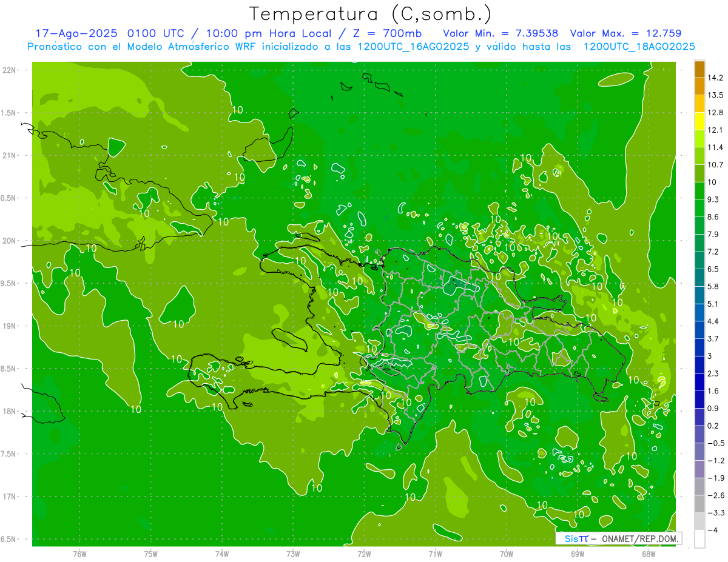Click the -4 legend value
Screen dimensions: 728x562
point(712,530)
